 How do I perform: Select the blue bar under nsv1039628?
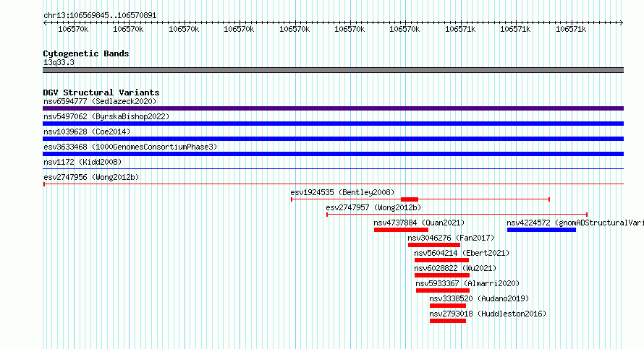point(333,139)
